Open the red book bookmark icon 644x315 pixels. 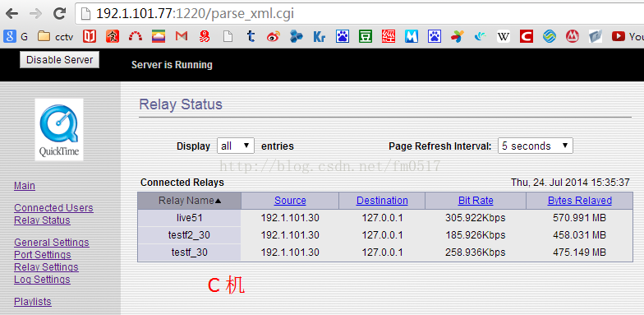pyautogui.click(x=89, y=36)
